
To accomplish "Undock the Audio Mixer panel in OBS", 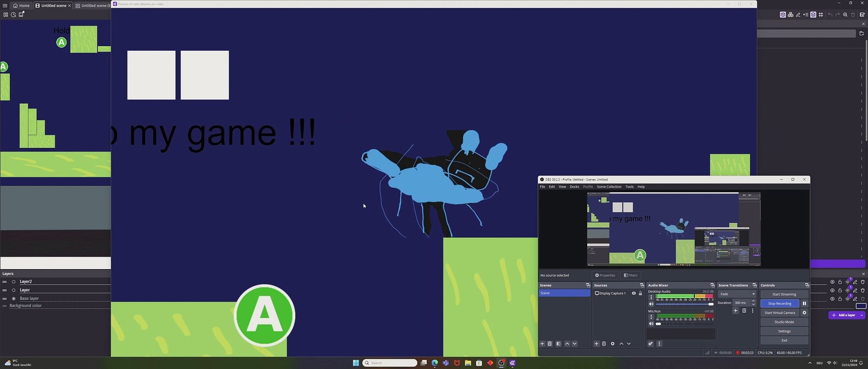I will 712,285.
